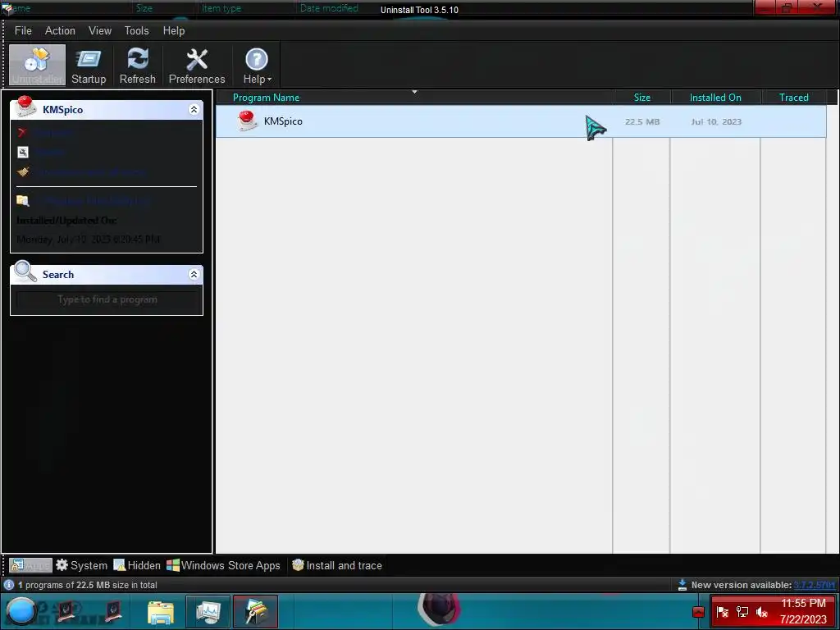Switch to the Windows Store Apps tab
The width and height of the screenshot is (840, 630).
tap(223, 565)
